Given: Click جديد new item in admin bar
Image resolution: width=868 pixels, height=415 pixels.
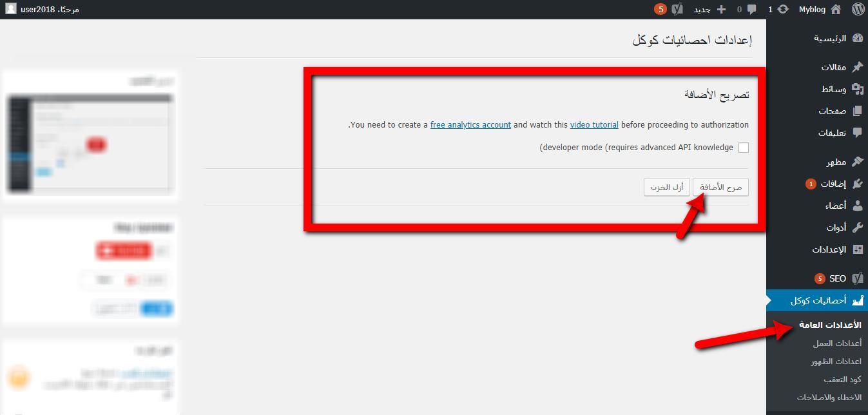Looking at the screenshot, I should point(702,10).
